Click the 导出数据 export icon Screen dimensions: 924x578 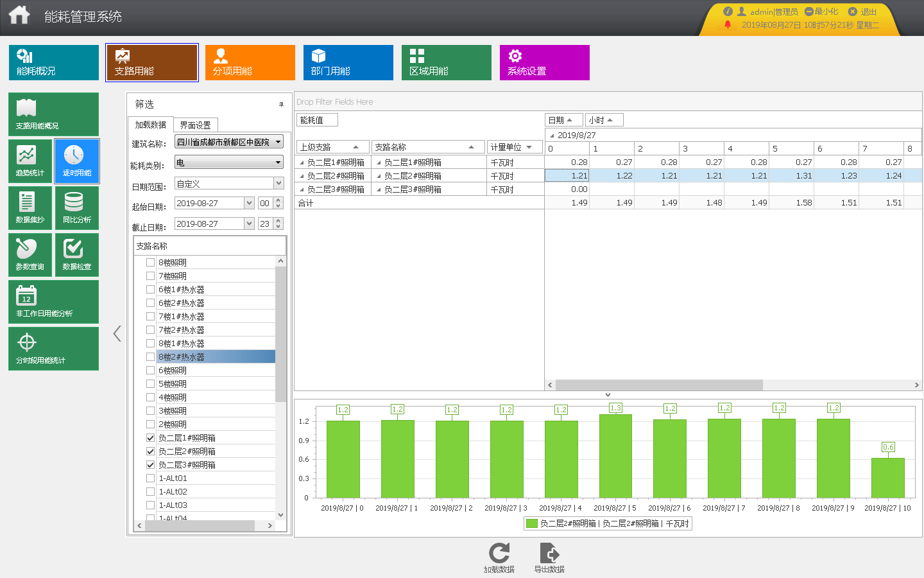549,554
